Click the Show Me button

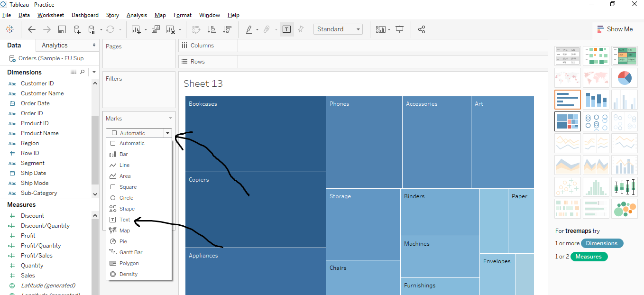615,29
